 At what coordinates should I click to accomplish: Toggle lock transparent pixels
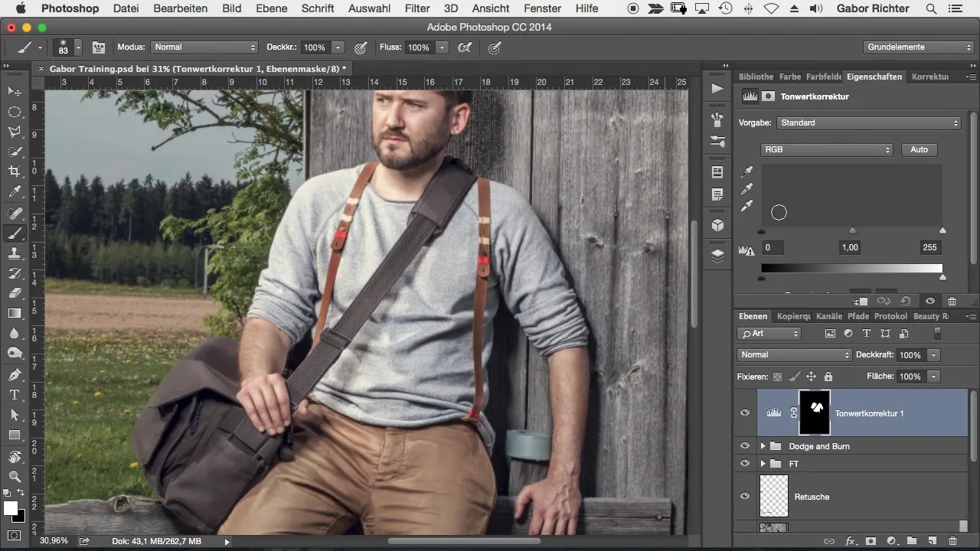[x=778, y=377]
